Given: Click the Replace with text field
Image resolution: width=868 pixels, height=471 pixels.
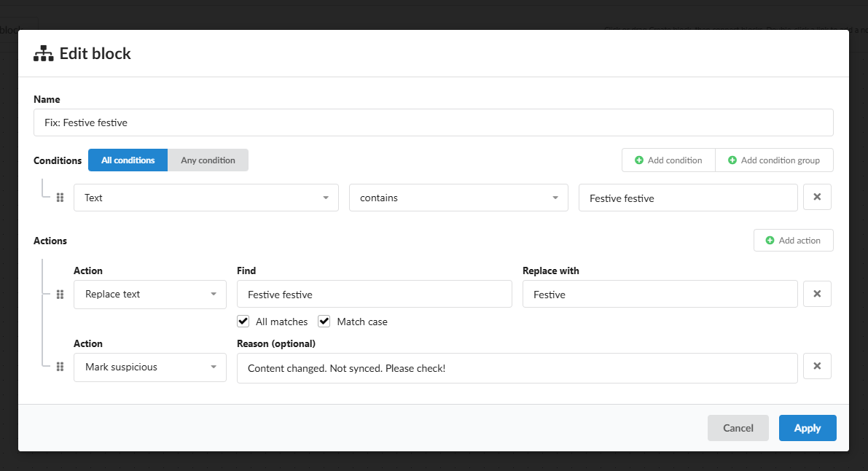Looking at the screenshot, I should [x=660, y=295].
